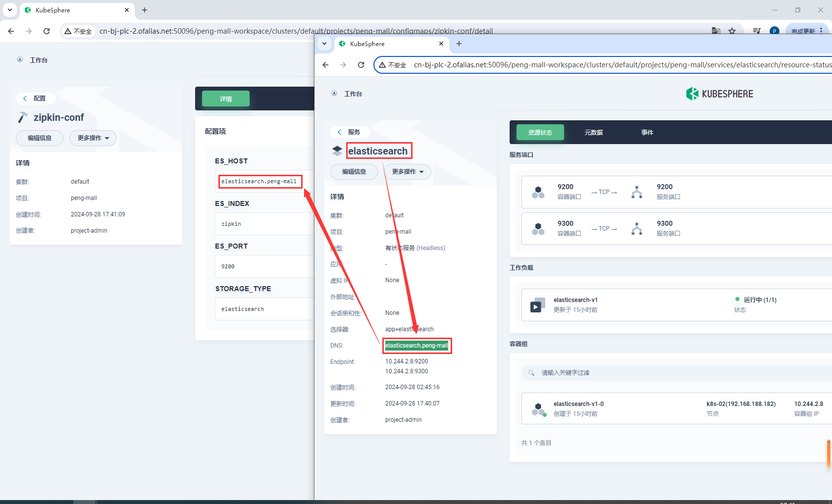Open tab search dropdown in front window
Screen dimensions: 832x504
click(324, 44)
